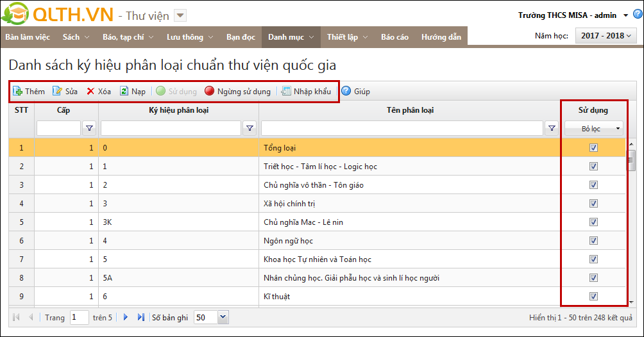Toggle Sử dụng checkbox for Khoa học Tự nhiên row
The image size is (644, 337).
point(593,259)
